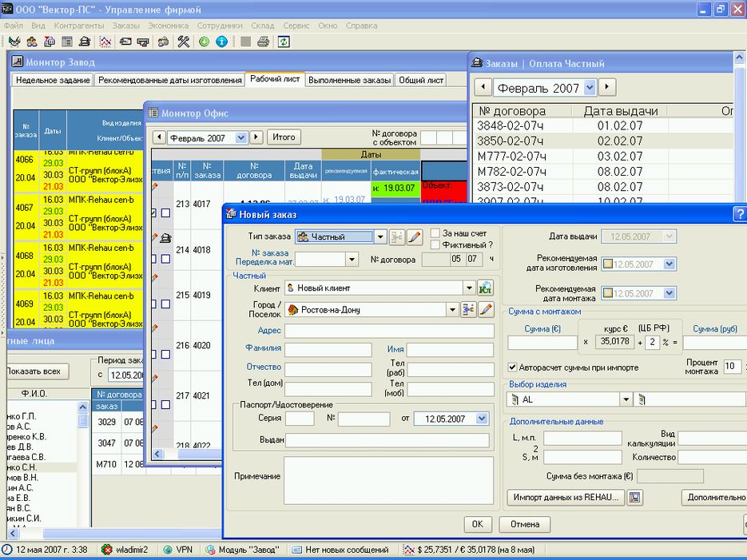Screen dimensions: 747x560
Task: Open the 'AL' product selection dropdown
Action: (x=626, y=399)
